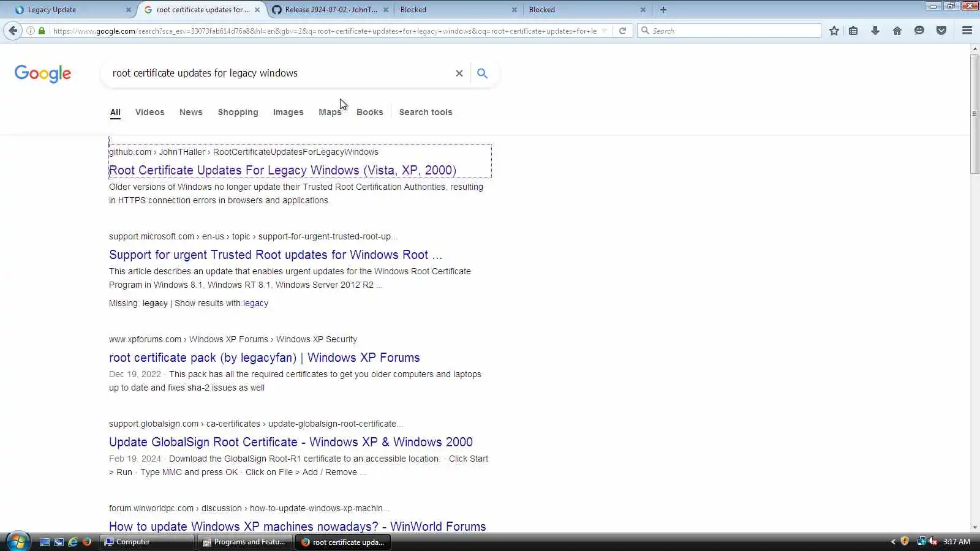
Task: Open root certificate pack Windows XP Forums result
Action: (x=265, y=358)
